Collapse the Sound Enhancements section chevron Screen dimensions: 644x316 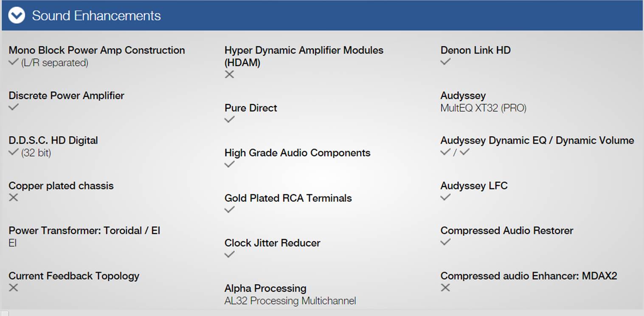click(x=17, y=16)
